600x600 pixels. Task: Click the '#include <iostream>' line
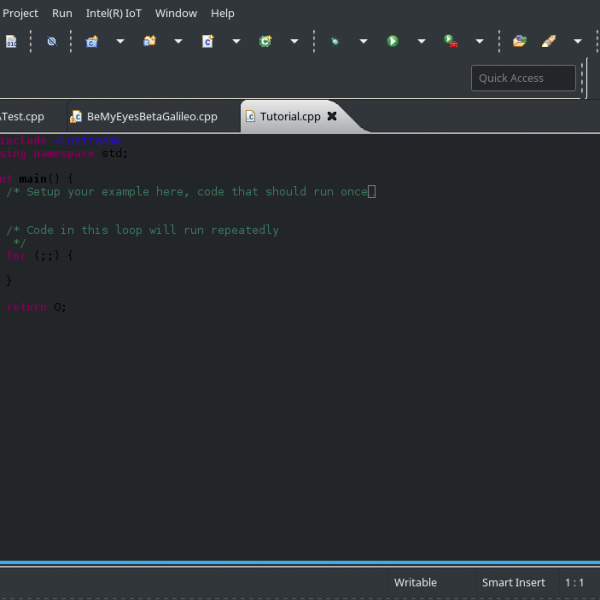(x=61, y=140)
